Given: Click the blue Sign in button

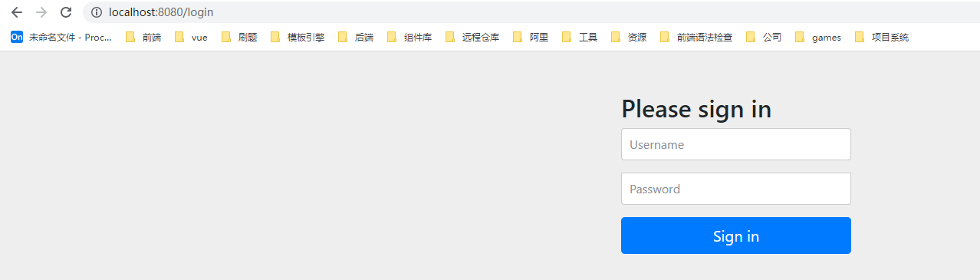Looking at the screenshot, I should (x=736, y=236).
